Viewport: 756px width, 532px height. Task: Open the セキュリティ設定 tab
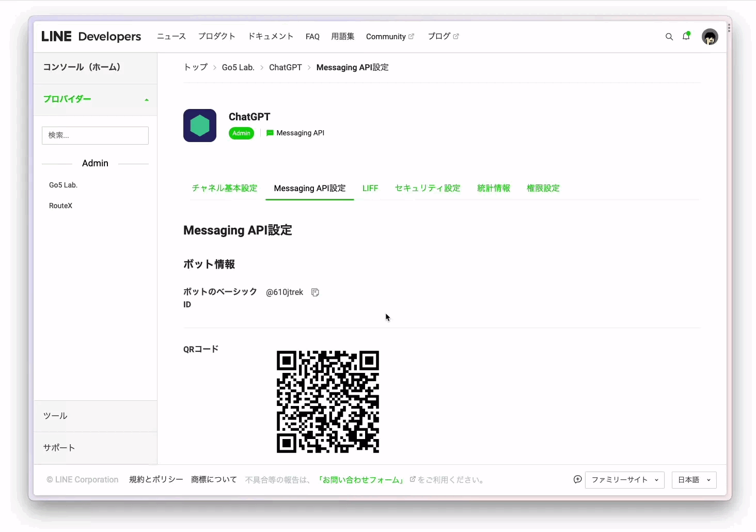(428, 188)
